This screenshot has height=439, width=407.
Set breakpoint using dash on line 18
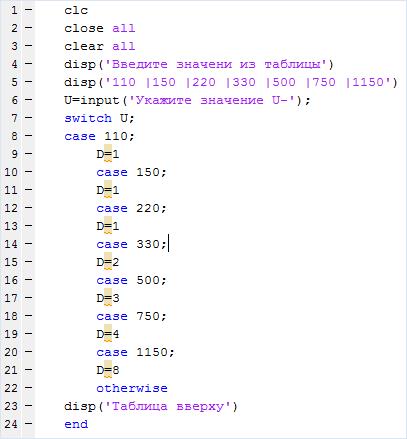pyautogui.click(x=29, y=316)
